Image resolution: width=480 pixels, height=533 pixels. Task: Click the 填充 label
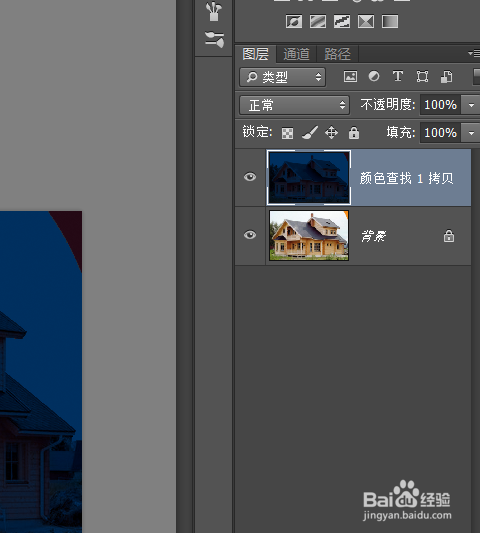point(401,133)
